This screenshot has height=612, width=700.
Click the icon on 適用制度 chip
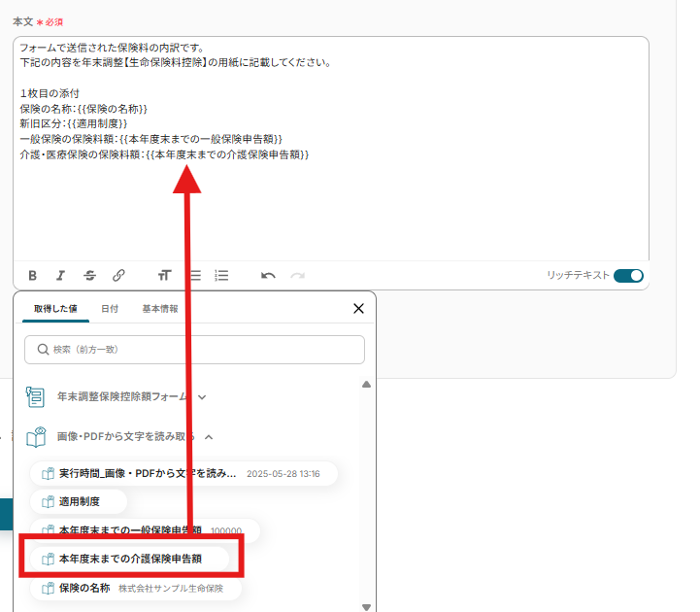pos(48,501)
